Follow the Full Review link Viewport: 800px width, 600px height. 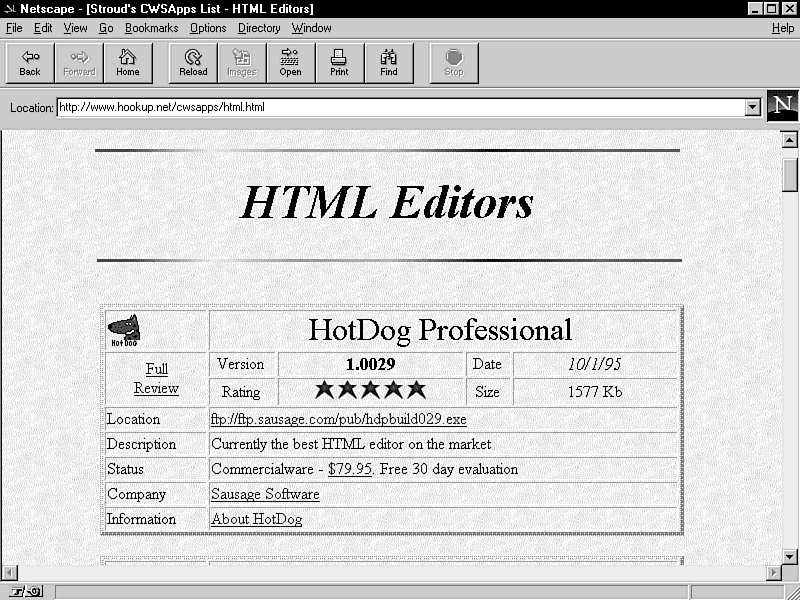tap(156, 379)
